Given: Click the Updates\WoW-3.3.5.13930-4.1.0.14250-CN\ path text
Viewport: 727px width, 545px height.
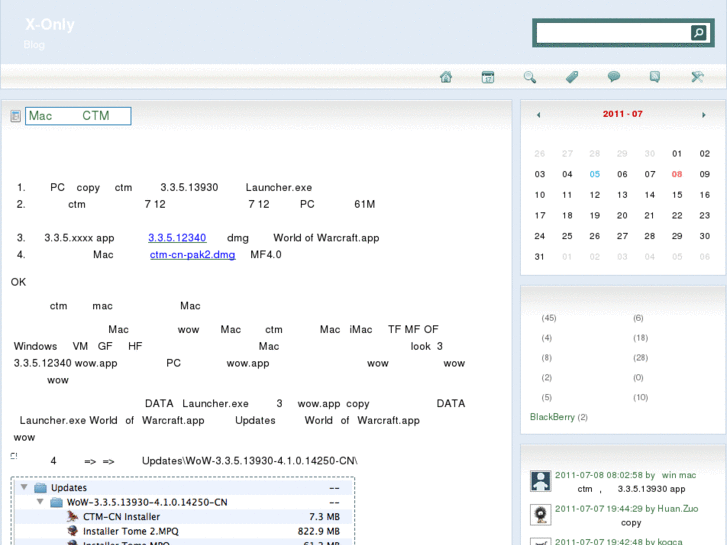Looking at the screenshot, I should [x=249, y=461].
